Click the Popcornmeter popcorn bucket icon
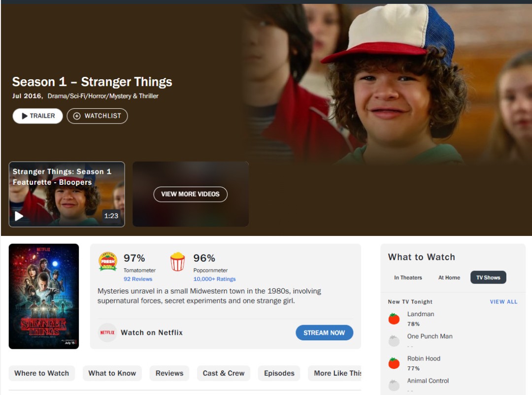Viewport: 532px width, 395px height. click(x=177, y=262)
